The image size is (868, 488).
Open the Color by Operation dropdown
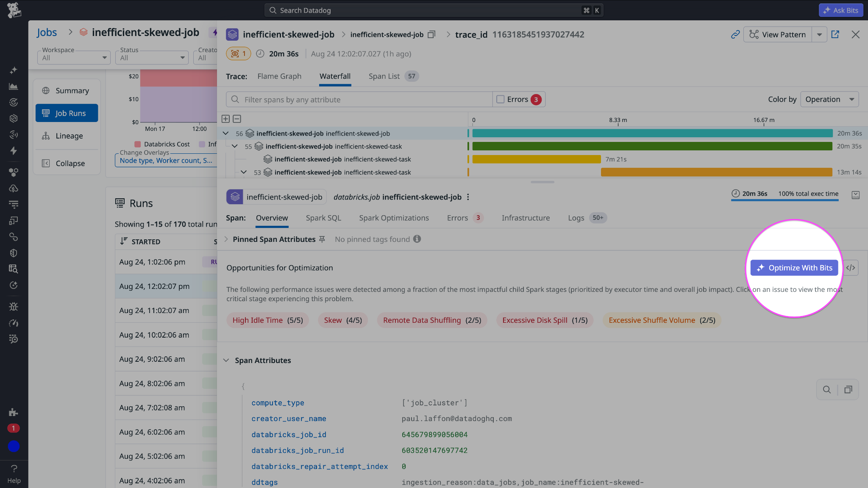tap(829, 99)
